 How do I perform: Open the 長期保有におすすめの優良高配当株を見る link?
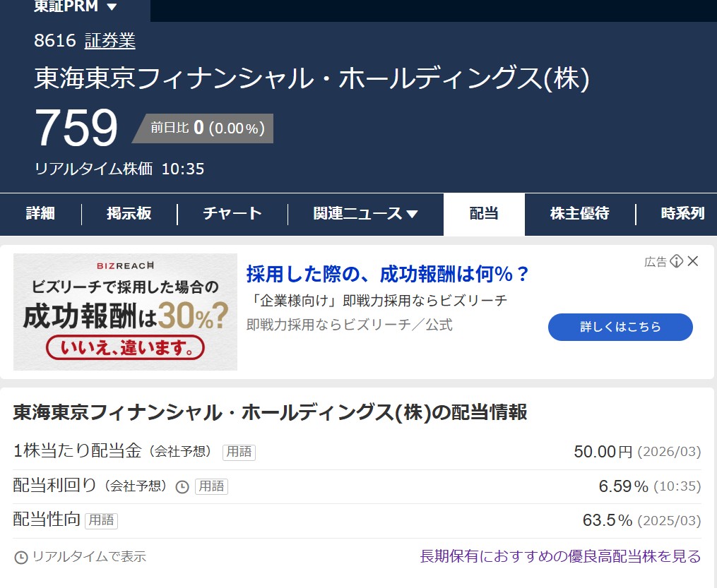(560, 557)
